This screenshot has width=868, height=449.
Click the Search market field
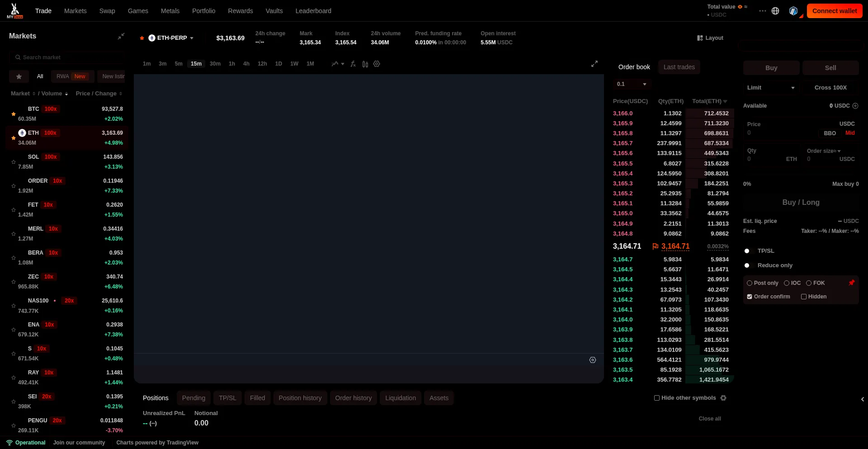point(68,57)
